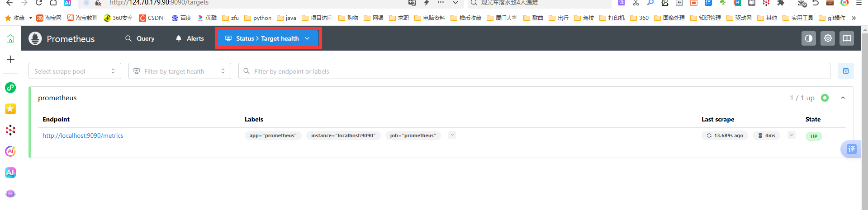
Task: Open the settings gear in the Prometheus header
Action: point(828,38)
